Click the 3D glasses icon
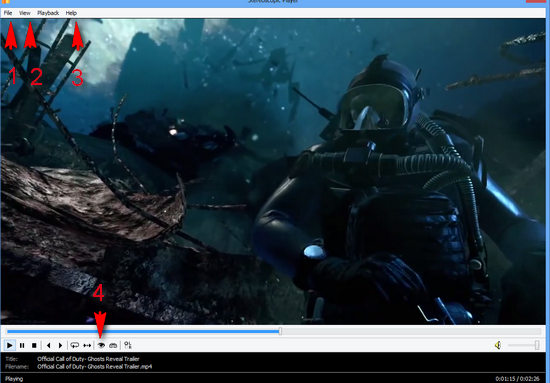This screenshot has height=383, width=550. (113, 345)
